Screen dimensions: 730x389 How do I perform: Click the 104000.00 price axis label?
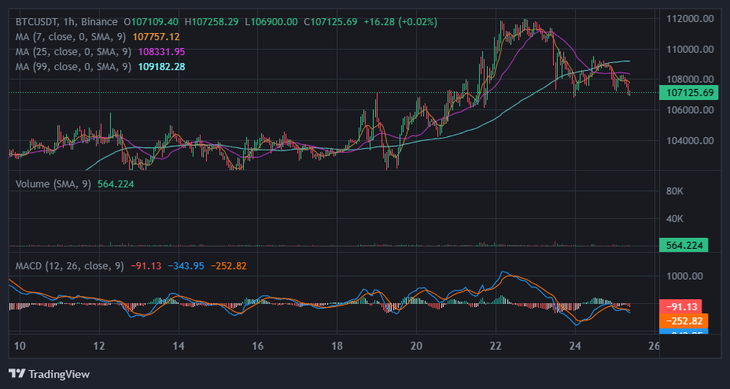coord(690,140)
